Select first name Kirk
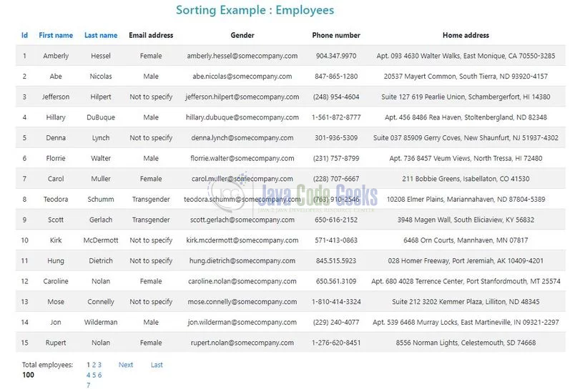This screenshot has width=585, height=392. click(x=56, y=240)
